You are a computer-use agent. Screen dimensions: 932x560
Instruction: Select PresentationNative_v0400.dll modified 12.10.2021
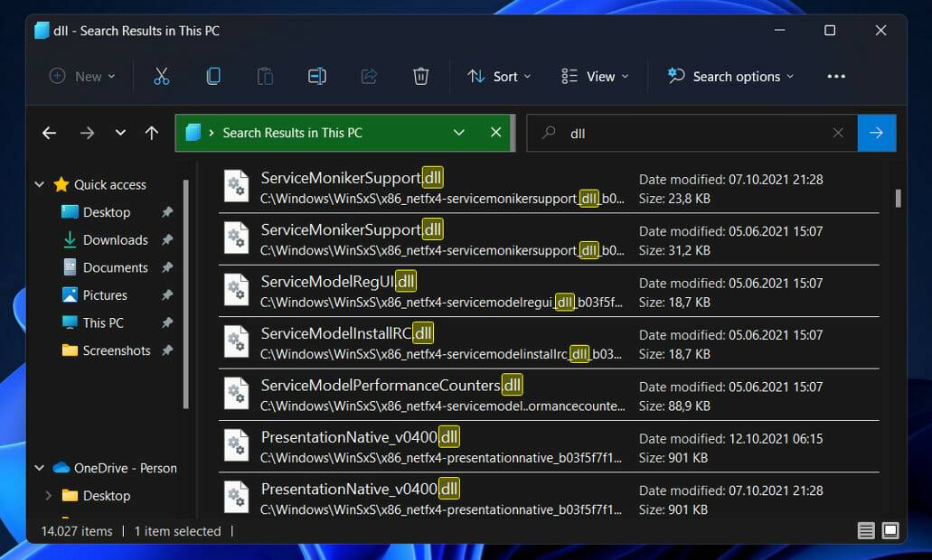[549, 446]
